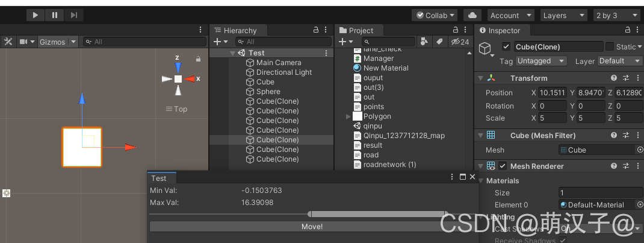This screenshot has height=243, width=644.
Task: Select the white cube in the Scene view
Action: (x=82, y=147)
